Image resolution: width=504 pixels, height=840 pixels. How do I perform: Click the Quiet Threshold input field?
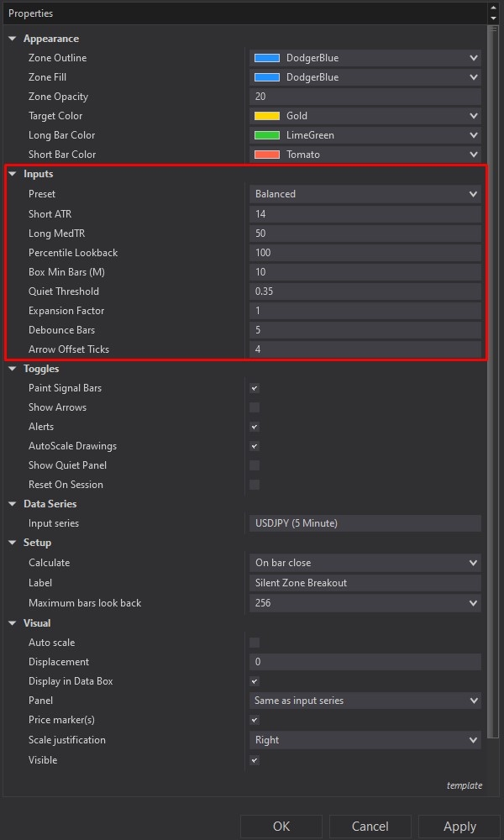click(x=365, y=291)
